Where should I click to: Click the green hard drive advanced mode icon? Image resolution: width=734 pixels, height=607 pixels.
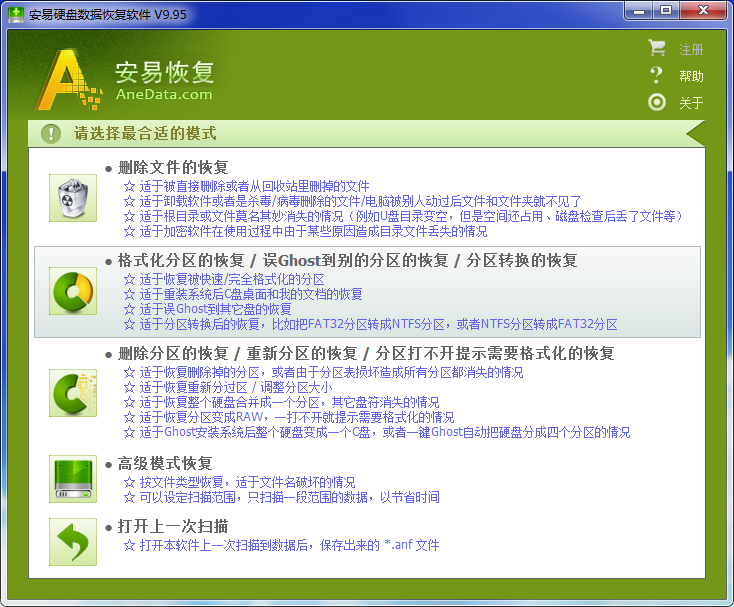click(73, 479)
